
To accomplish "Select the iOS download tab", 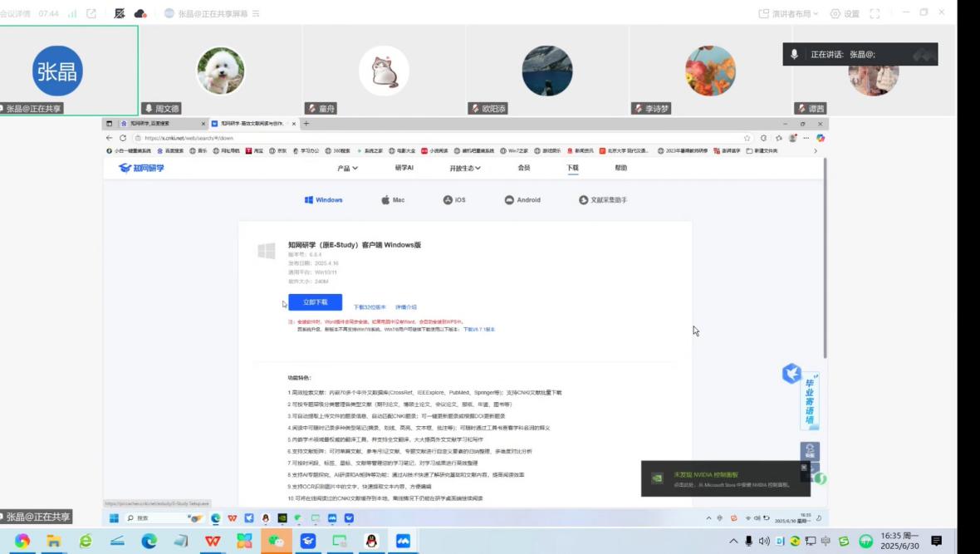I will click(454, 200).
